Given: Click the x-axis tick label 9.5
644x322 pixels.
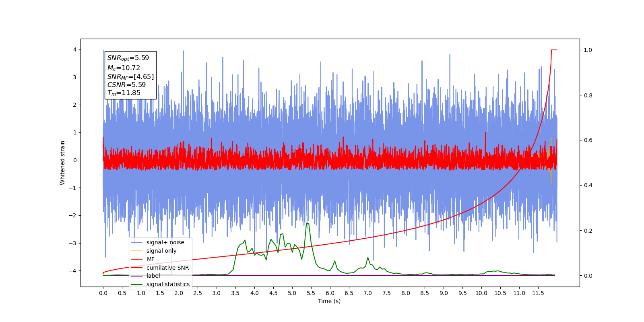Looking at the screenshot, I should pos(462,293).
